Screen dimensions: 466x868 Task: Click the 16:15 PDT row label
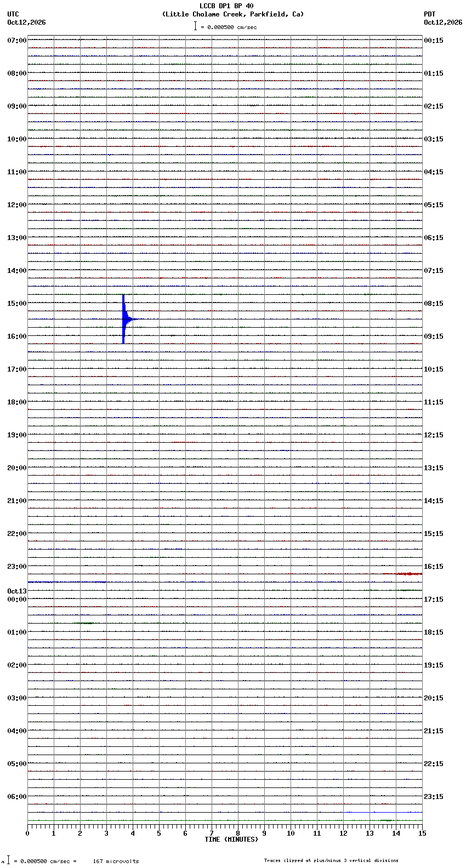tap(434, 567)
